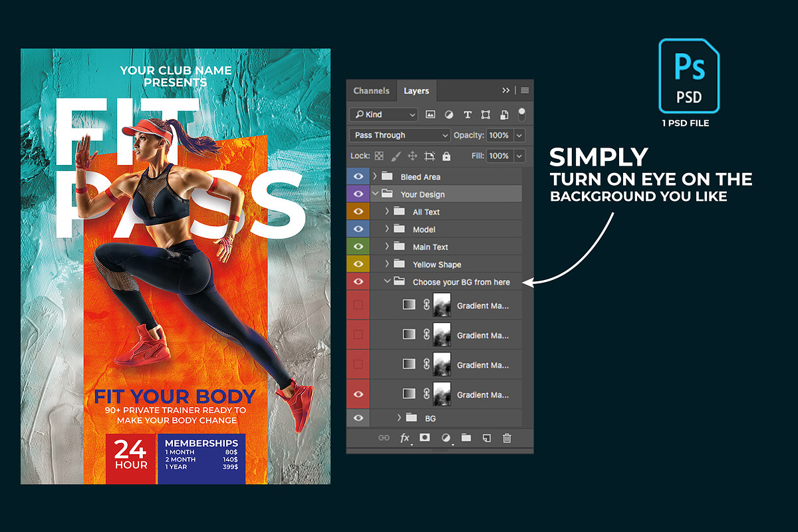This screenshot has height=532, width=798.
Task: Click the link layers icon
Action: (x=384, y=438)
